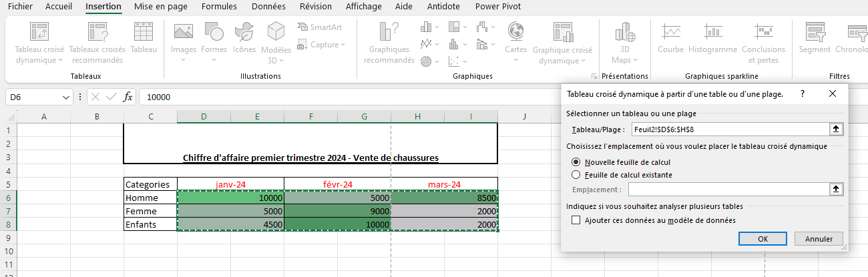Open the Graphiques recommandés icon
The image size is (868, 277).
coord(389,33)
